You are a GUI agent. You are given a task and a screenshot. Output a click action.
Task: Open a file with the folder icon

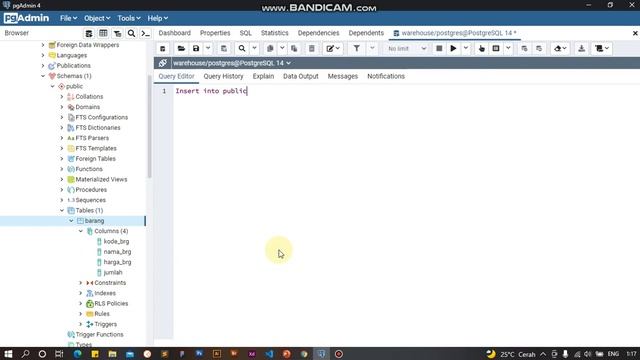[181, 49]
